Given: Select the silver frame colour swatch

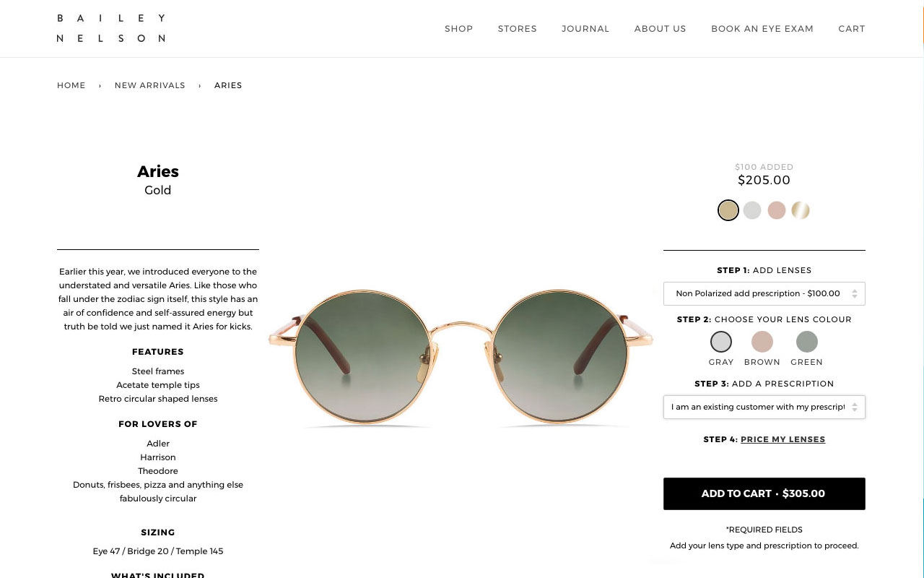Looking at the screenshot, I should [x=752, y=210].
